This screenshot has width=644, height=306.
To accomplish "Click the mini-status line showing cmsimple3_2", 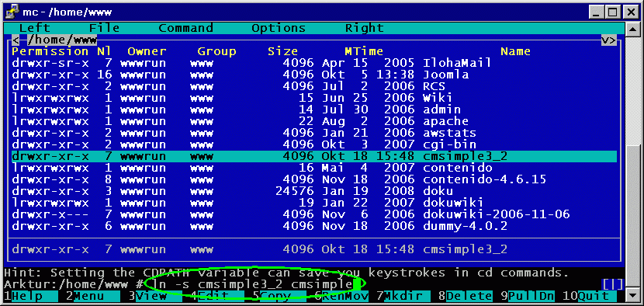I will (314, 249).
